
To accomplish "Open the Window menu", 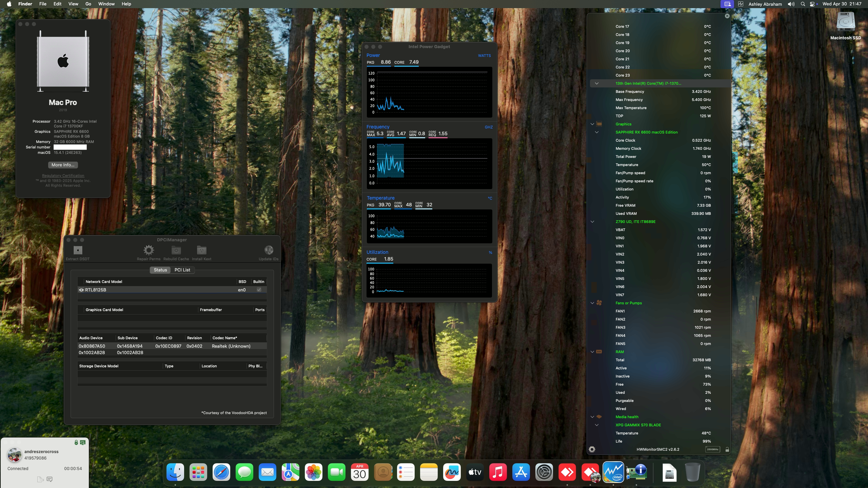I will 106,4.
